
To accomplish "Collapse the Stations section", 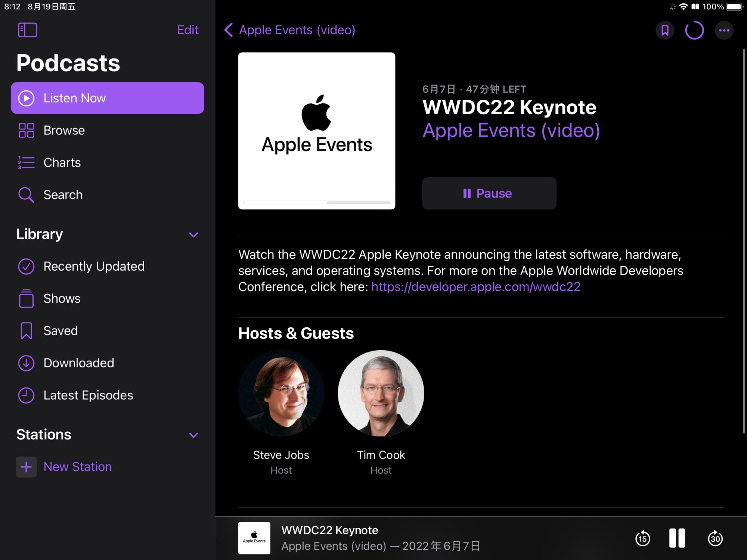I will coord(193,435).
